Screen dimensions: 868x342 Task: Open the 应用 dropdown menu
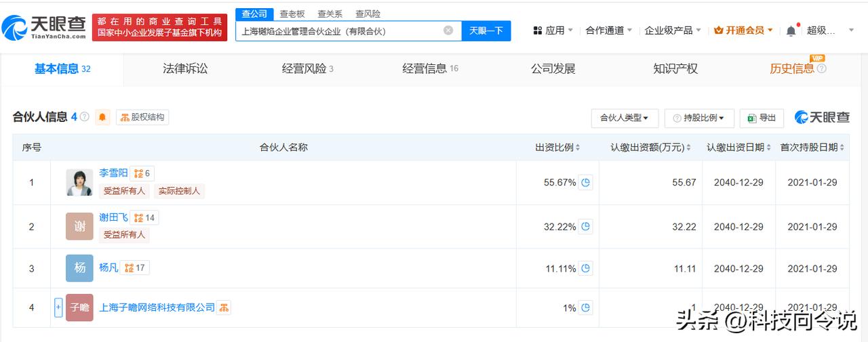point(553,30)
